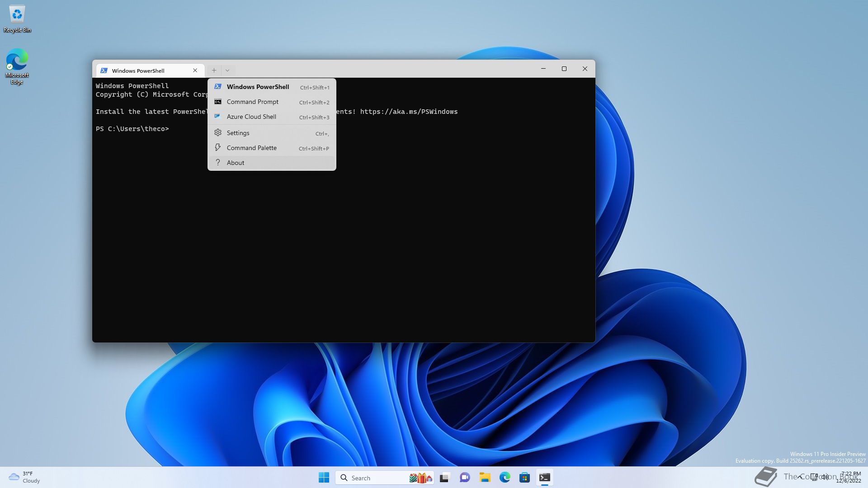The image size is (868, 488).
Task: Click the Settings gear icon
Action: coord(218,133)
